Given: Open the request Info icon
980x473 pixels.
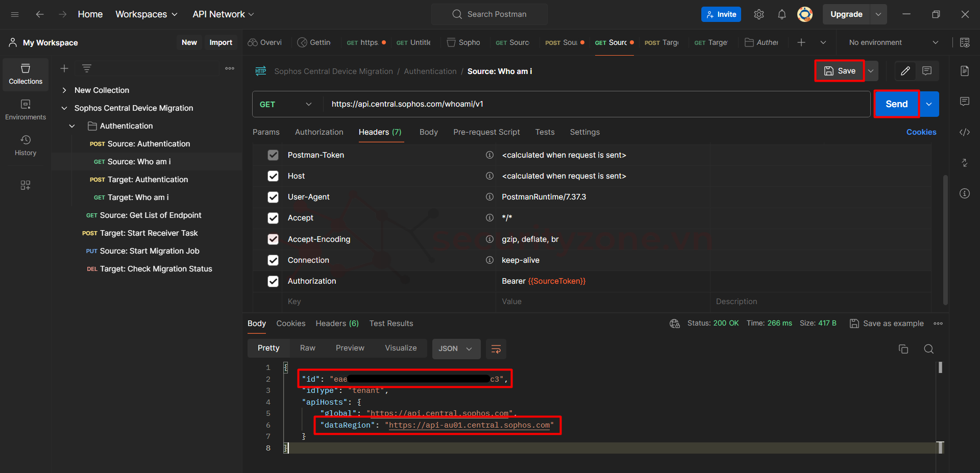Looking at the screenshot, I should click(965, 193).
